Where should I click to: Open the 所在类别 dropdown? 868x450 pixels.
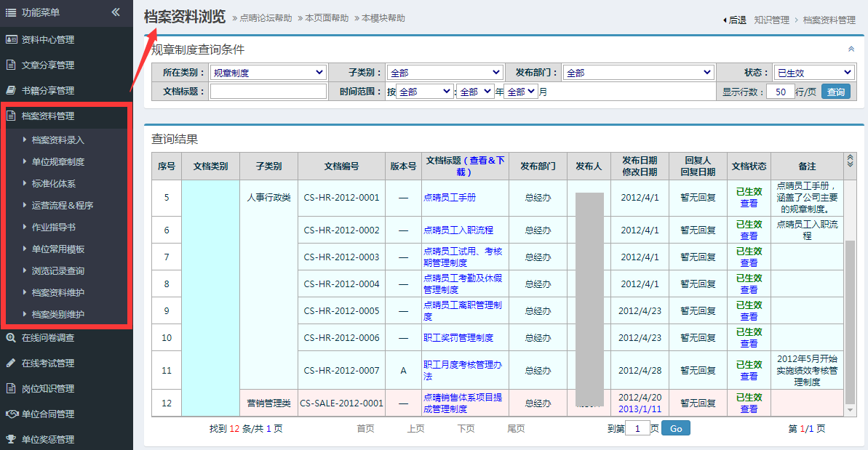tap(268, 73)
